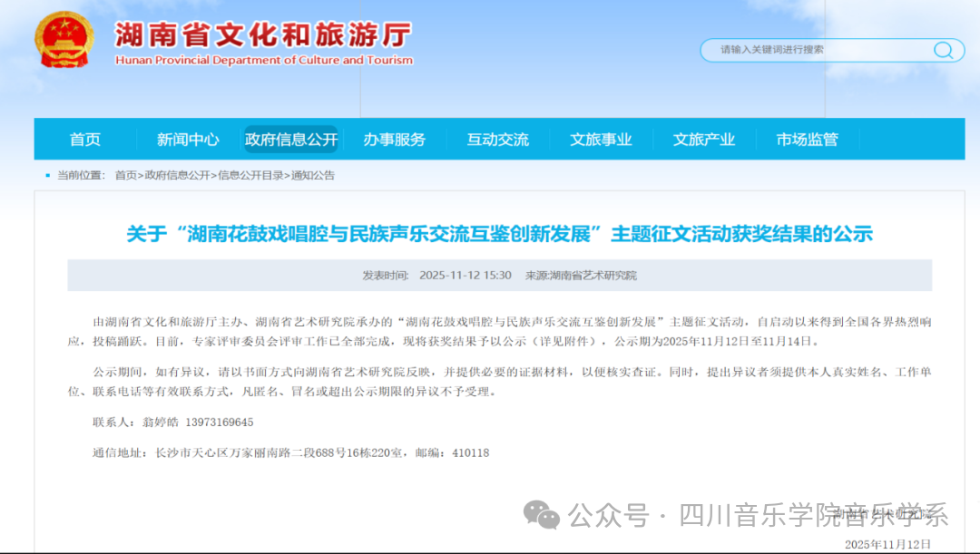Open the 首页 tab in the navigation bar
Image resolution: width=980 pixels, height=554 pixels.
tap(85, 140)
